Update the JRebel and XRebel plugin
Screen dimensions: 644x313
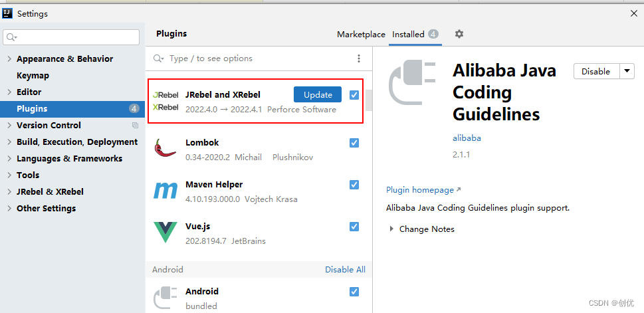click(x=318, y=95)
